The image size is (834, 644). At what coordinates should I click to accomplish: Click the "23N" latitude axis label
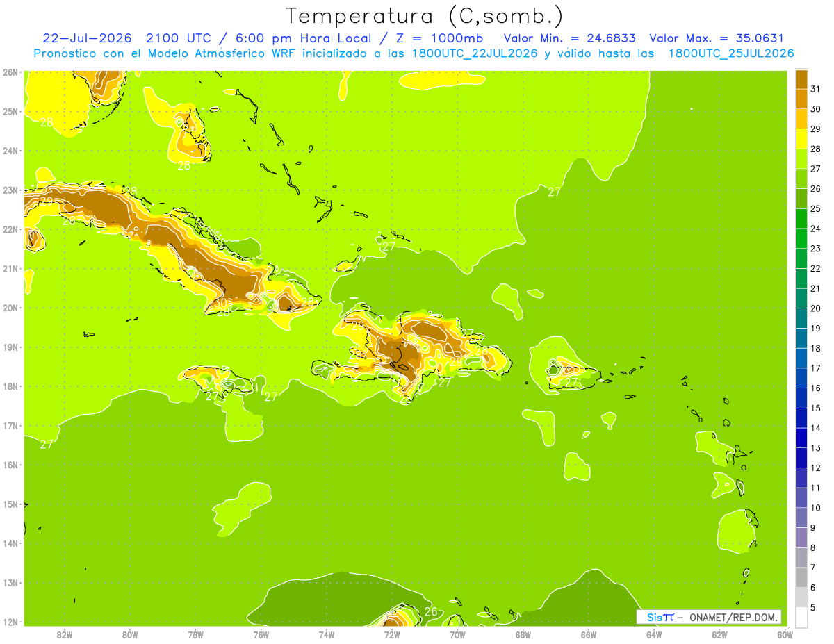tap(10, 190)
